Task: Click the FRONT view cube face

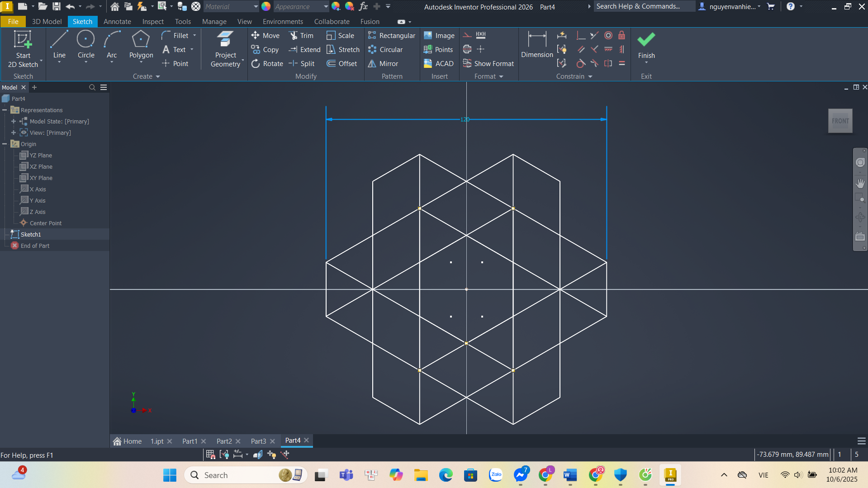Action: point(840,121)
